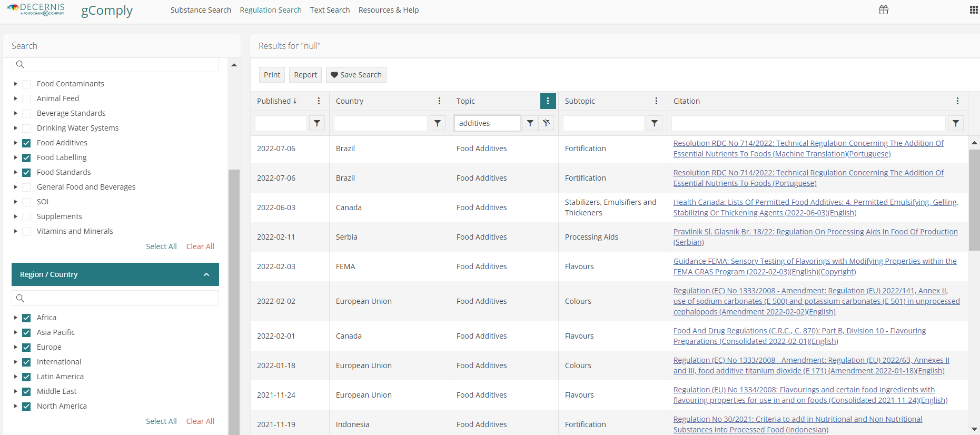980x435 pixels.
Task: Expand the Supplements tree node
Action: point(15,216)
